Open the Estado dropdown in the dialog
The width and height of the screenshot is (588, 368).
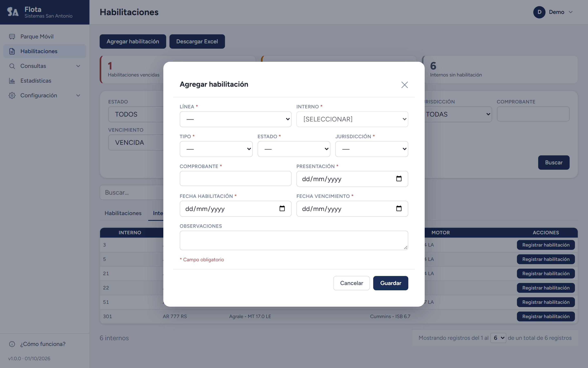(x=294, y=149)
